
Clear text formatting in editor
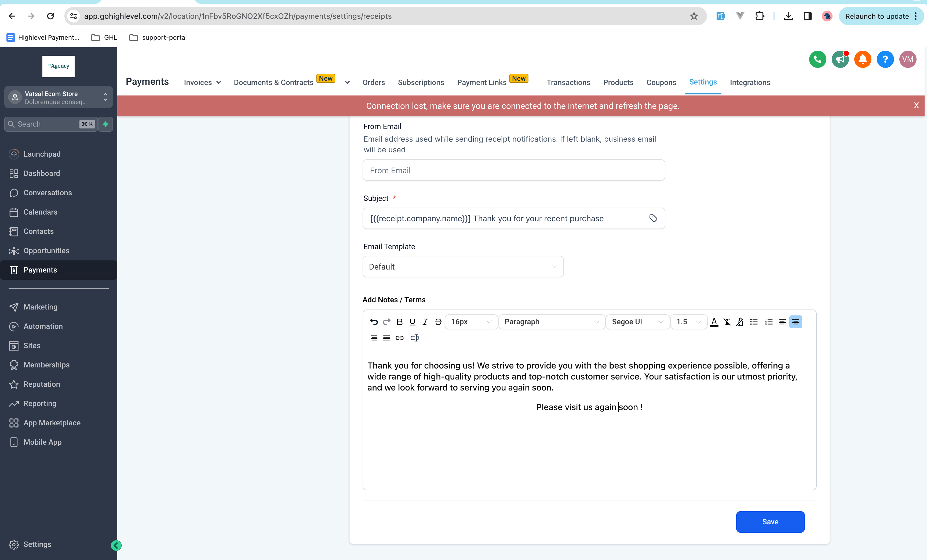tap(727, 322)
